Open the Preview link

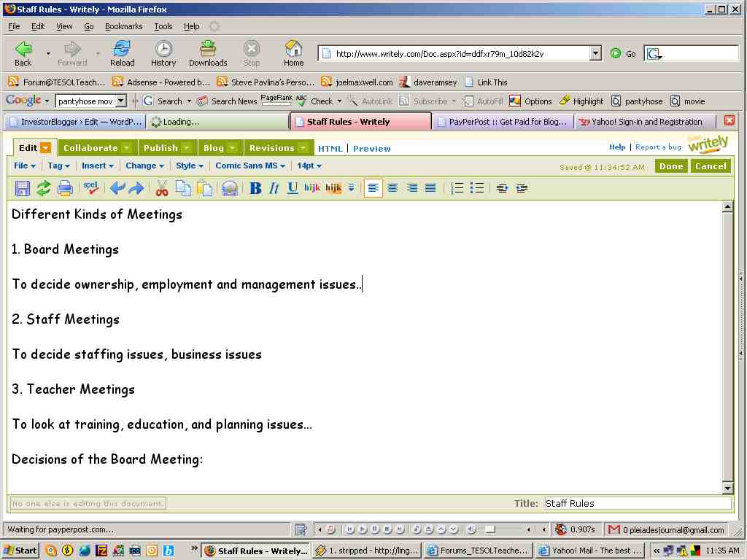372,148
